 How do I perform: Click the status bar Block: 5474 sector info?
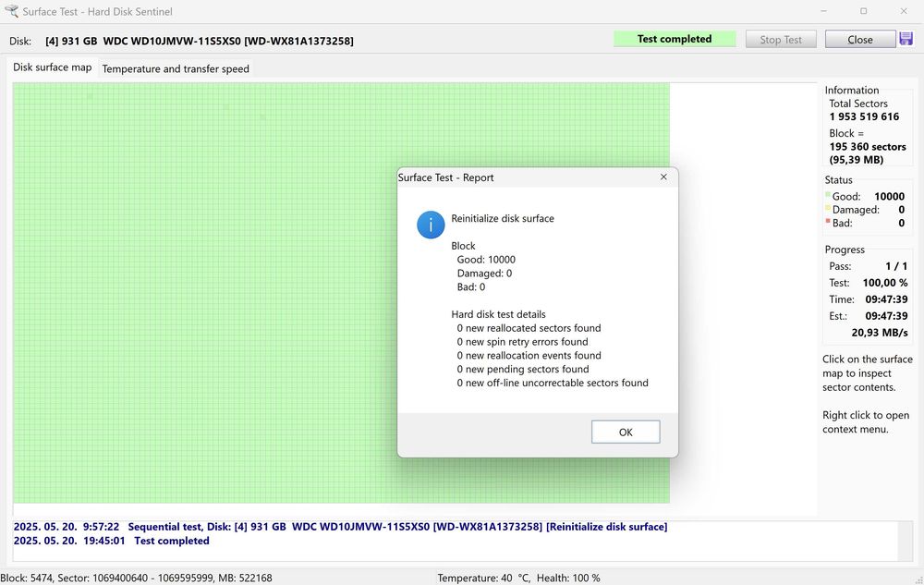pyautogui.click(x=136, y=578)
